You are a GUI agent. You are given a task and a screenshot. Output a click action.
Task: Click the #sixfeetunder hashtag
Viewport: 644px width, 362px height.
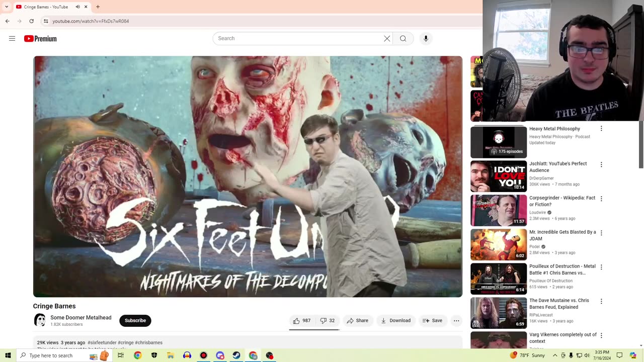pyautogui.click(x=102, y=343)
